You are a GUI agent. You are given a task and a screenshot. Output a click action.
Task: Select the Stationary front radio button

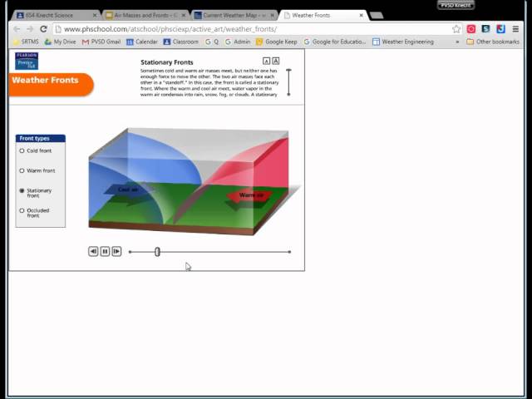coord(22,190)
